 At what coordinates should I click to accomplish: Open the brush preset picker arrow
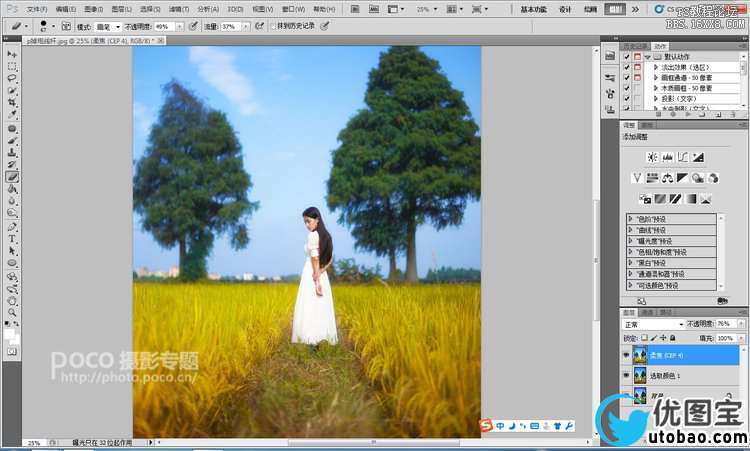[53, 26]
